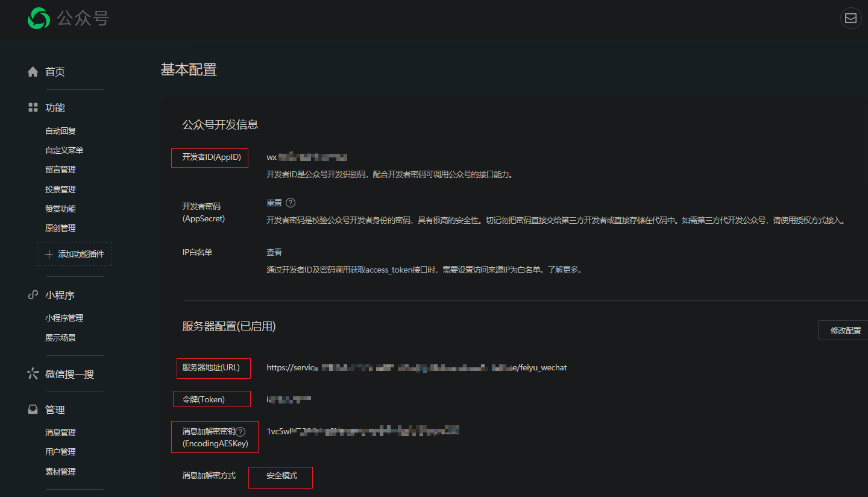
Task: Click 添加功能插件 to add a plugin
Action: (74, 254)
